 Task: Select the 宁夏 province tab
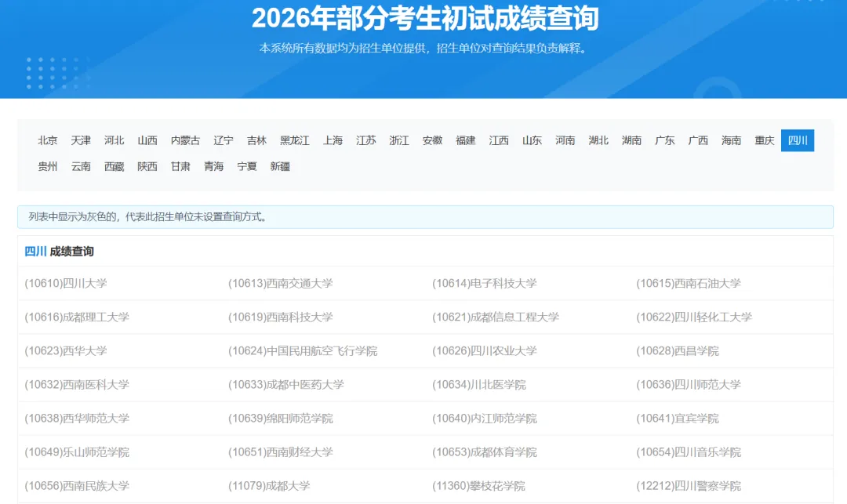[247, 166]
